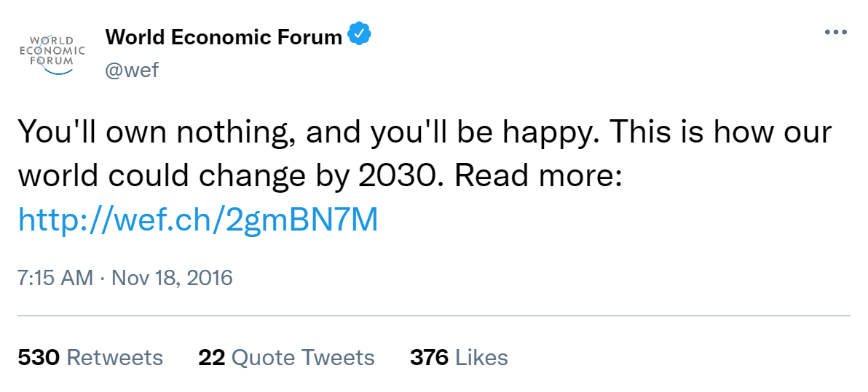Click the 7:15 AM timestamp

[x=55, y=278]
